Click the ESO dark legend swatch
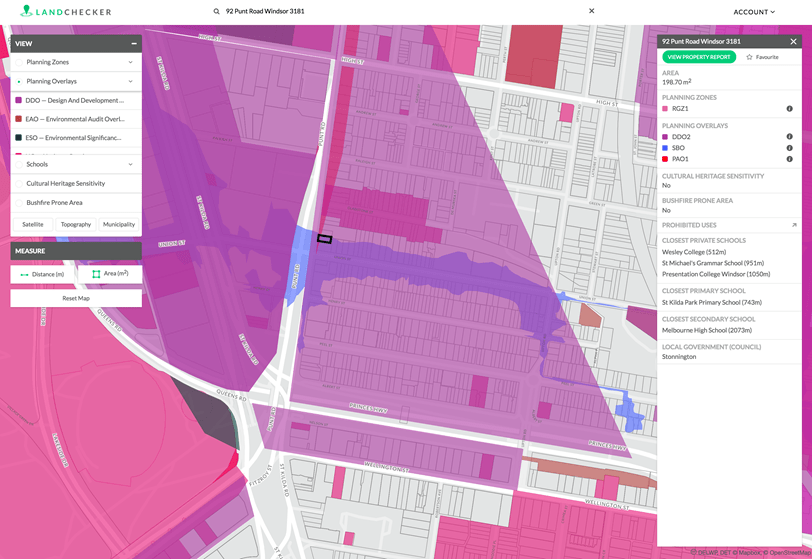The image size is (812, 559). coord(19,138)
